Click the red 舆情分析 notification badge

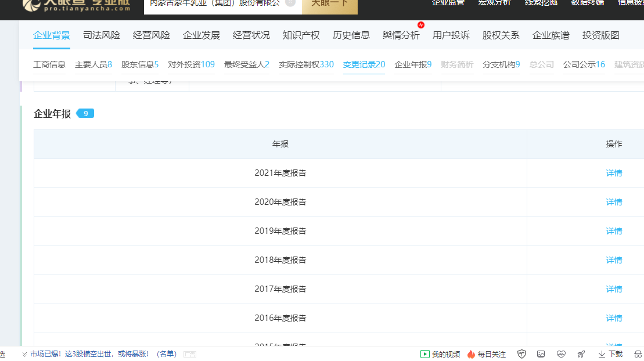(421, 25)
